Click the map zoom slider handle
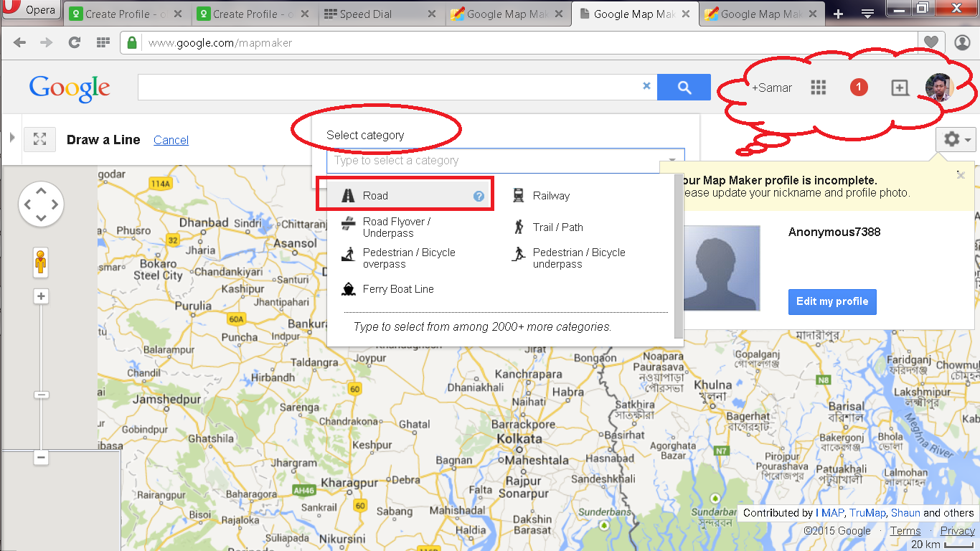 coord(41,395)
